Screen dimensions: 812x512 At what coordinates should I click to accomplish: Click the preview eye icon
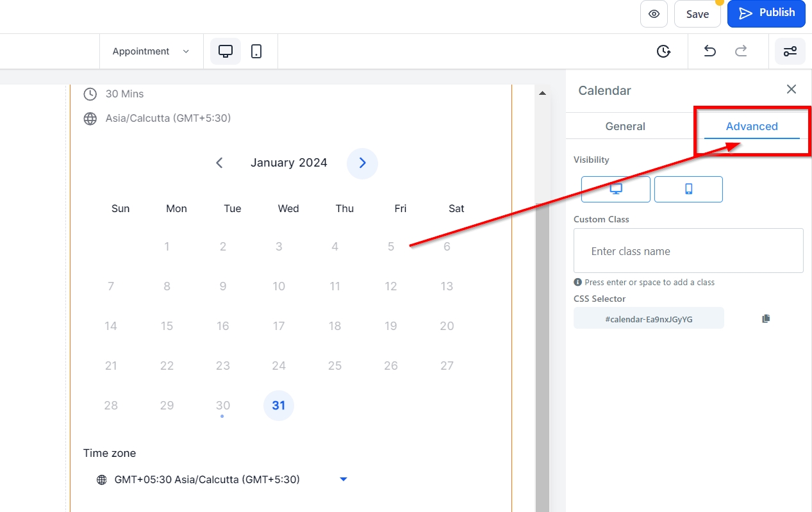654,14
